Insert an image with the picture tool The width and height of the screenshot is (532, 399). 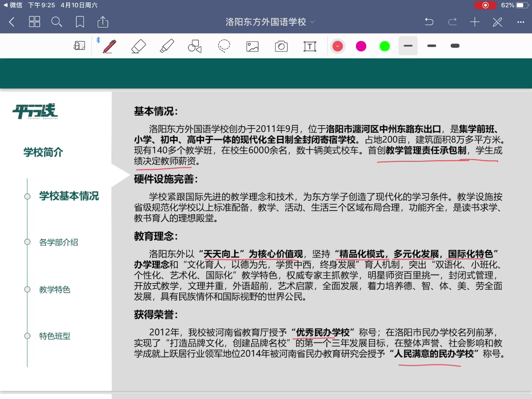pyautogui.click(x=252, y=46)
